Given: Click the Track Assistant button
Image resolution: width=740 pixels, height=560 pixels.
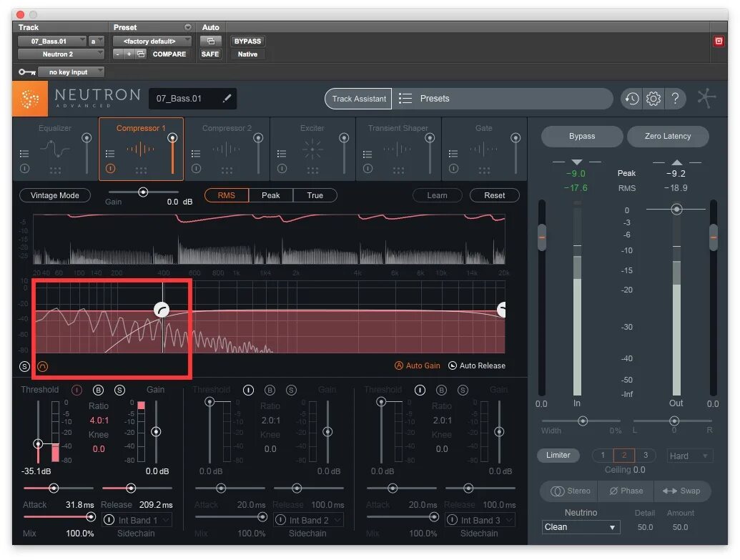Looking at the screenshot, I should pos(359,99).
